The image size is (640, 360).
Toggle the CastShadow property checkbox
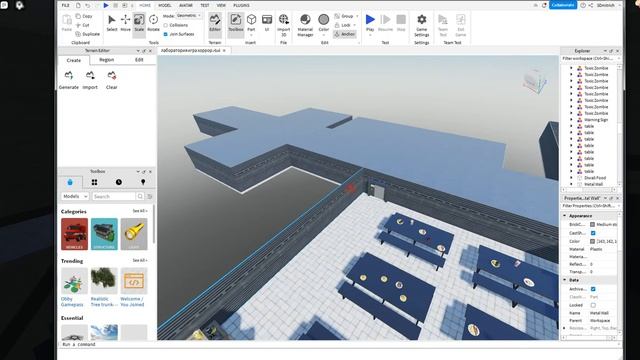(x=593, y=233)
